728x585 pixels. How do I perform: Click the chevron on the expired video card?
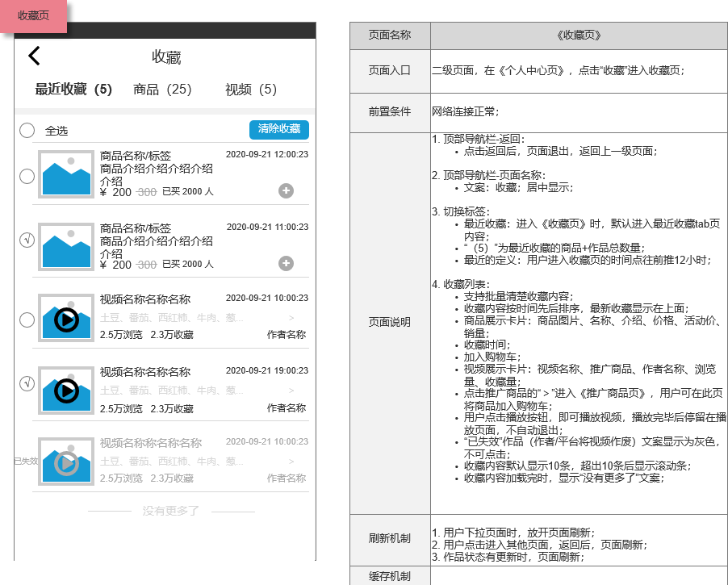[292, 462]
